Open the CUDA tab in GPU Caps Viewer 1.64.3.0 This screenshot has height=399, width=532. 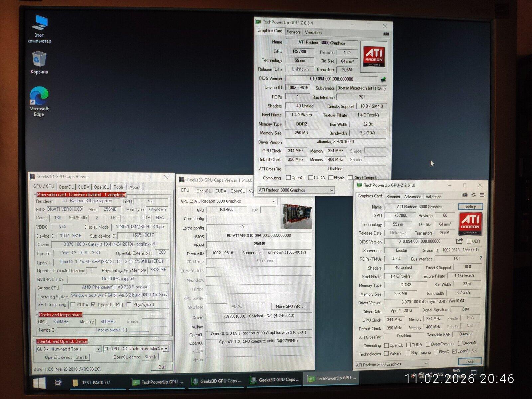coord(221,191)
